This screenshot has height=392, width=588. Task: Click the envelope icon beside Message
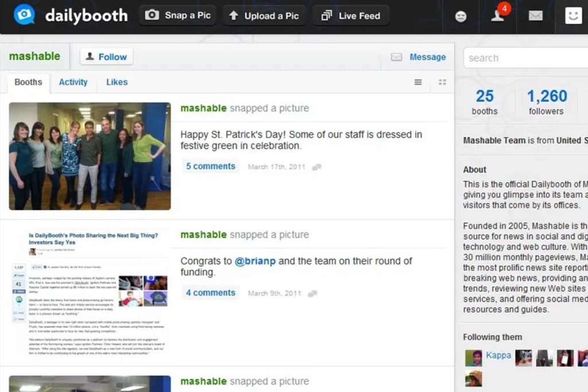(396, 57)
